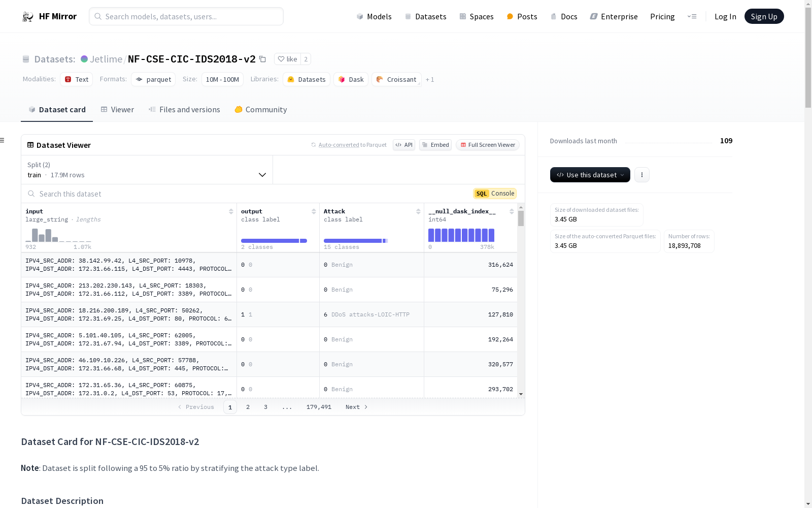Viewport: 812px width, 508px height.
Task: Expand the +1 additional libraries tag
Action: click(430, 80)
